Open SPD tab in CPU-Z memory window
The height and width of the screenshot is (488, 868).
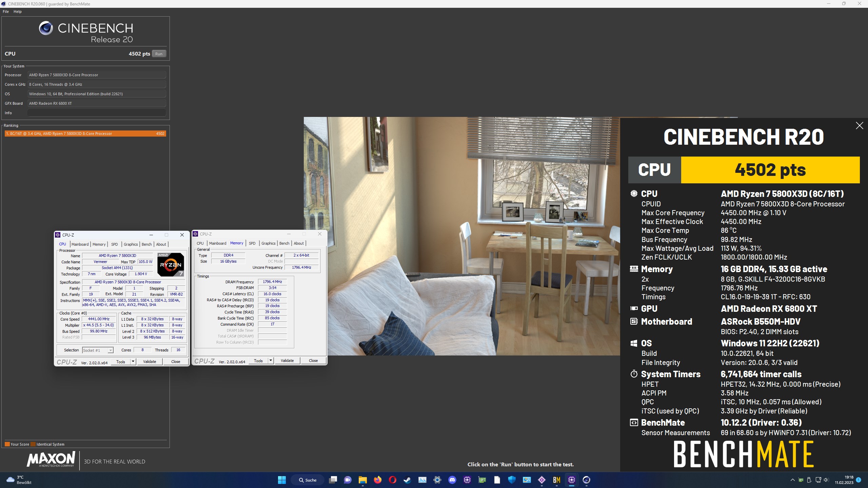pyautogui.click(x=252, y=243)
